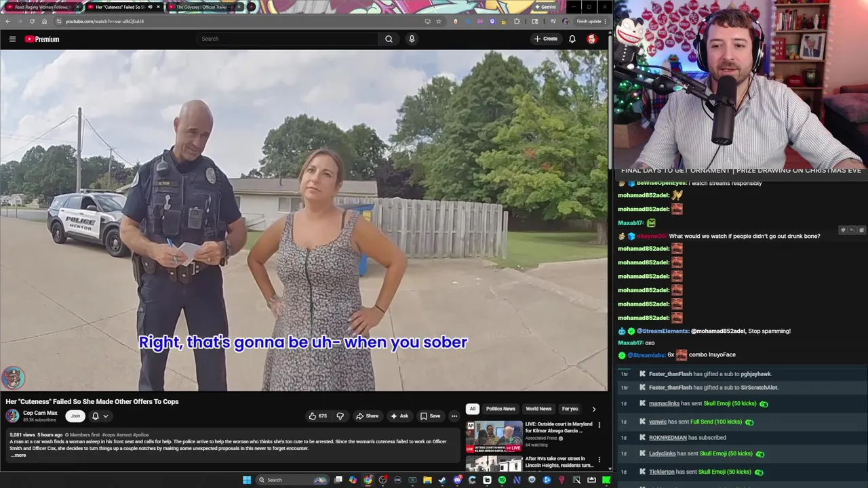868x488 pixels.
Task: Focus the YouTube search box
Action: tap(288, 39)
